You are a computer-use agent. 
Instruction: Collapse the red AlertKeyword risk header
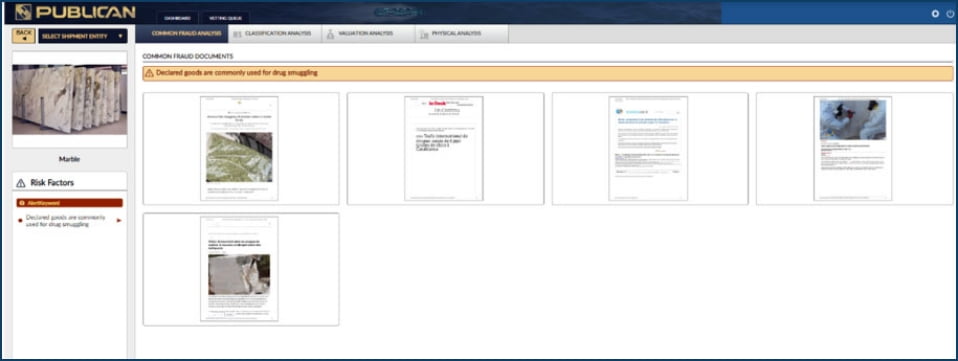(x=70, y=203)
